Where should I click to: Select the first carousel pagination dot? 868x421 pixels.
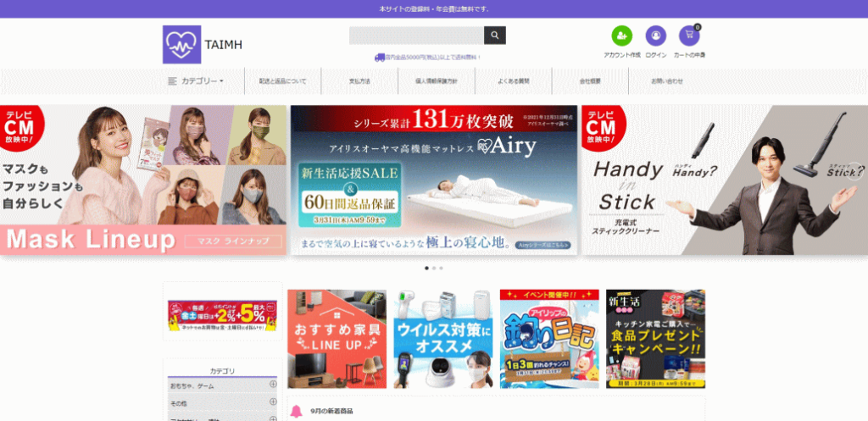(426, 268)
